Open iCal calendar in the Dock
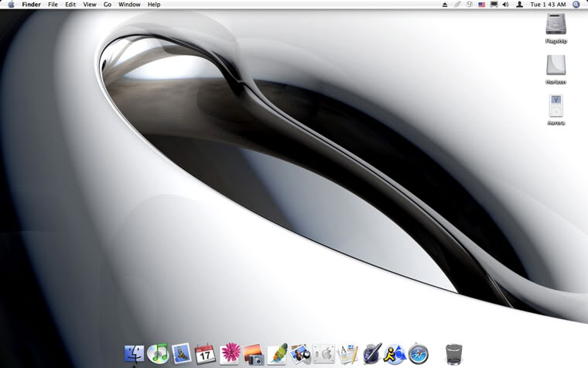 tap(205, 354)
